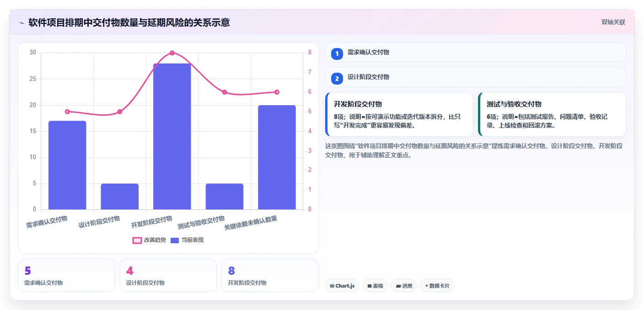The height and width of the screenshot is (310, 644).
Task: Open the 设计阶段交付物 list item
Action: pyautogui.click(x=475, y=77)
